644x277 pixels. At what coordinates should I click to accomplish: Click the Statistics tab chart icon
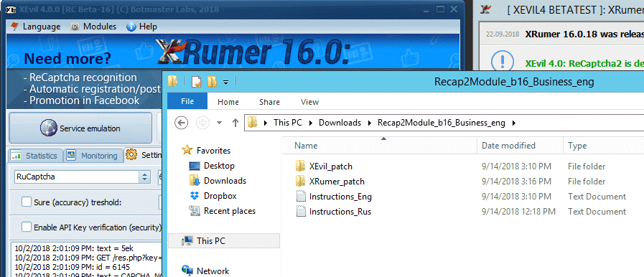[x=17, y=156]
